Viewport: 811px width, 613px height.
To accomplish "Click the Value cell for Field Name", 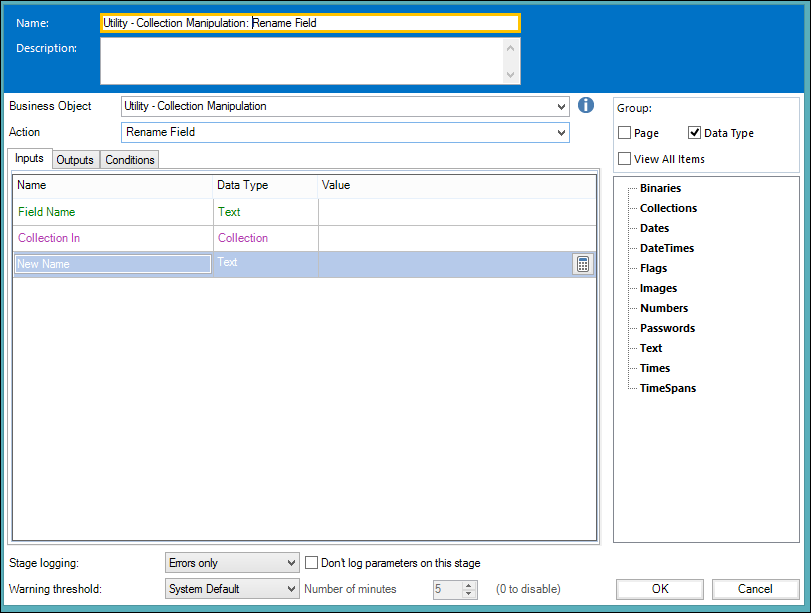I will click(456, 212).
